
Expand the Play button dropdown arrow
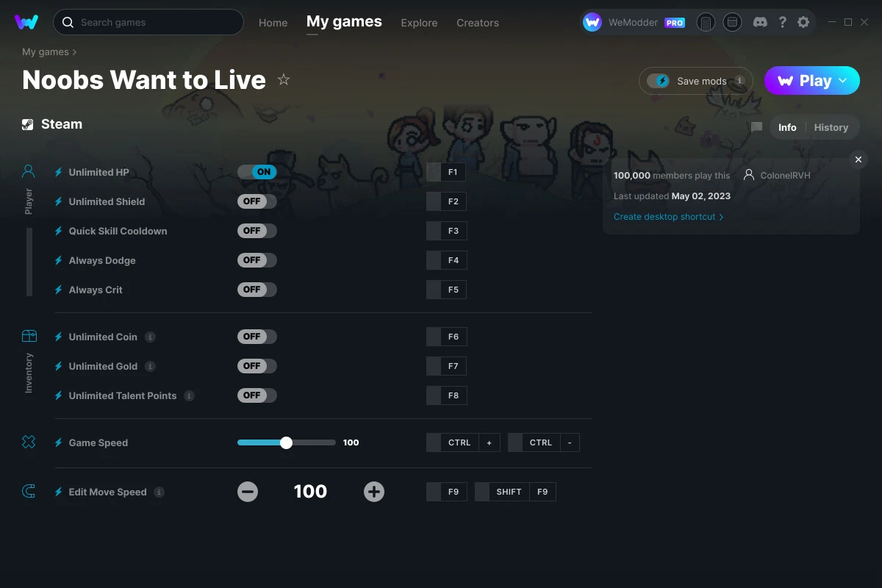843,81
